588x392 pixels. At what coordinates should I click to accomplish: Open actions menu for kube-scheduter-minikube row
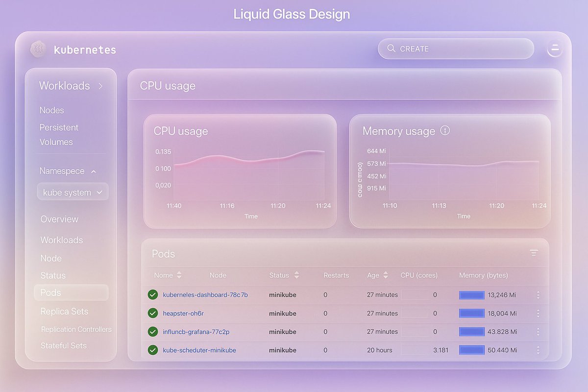click(x=538, y=350)
